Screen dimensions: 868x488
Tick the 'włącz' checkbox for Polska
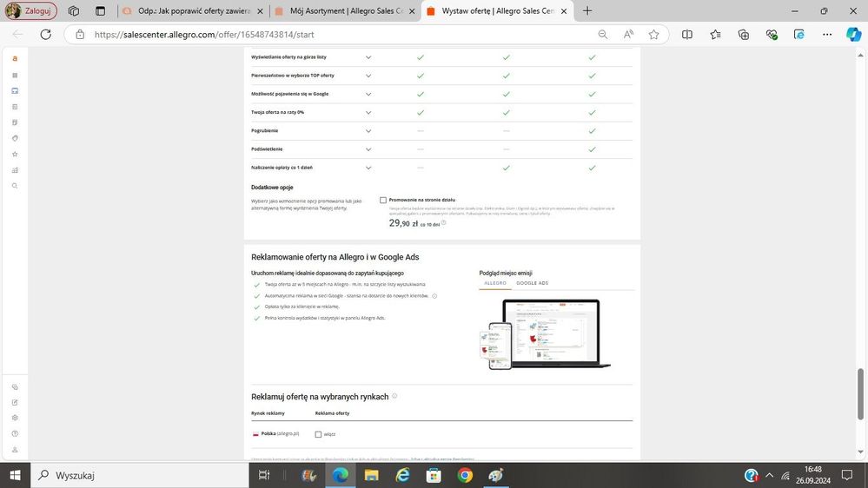coord(318,434)
